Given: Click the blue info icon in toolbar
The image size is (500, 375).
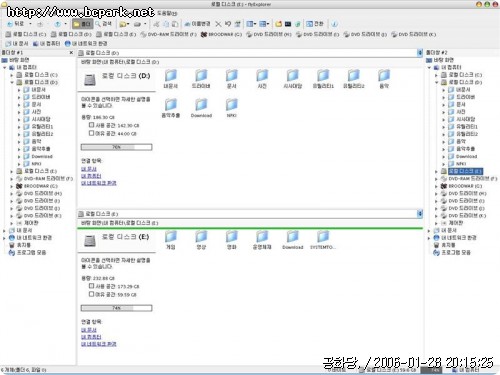Looking at the screenshot, I should (x=334, y=24).
